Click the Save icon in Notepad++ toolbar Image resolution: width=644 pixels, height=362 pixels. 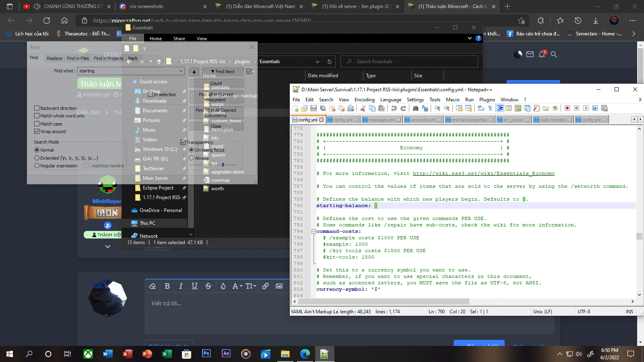[314, 108]
